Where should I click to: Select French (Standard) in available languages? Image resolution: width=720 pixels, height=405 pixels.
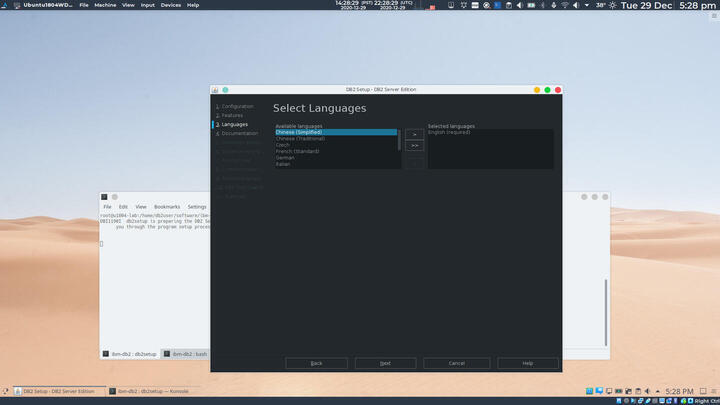[x=336, y=151]
